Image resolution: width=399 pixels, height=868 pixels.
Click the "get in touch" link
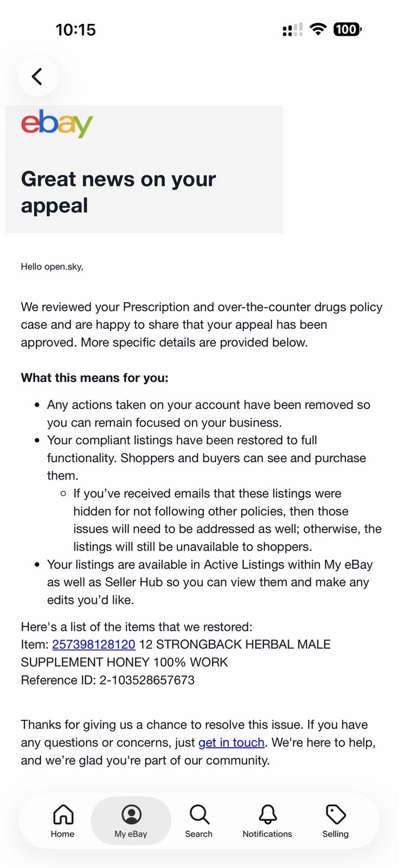pos(231,742)
